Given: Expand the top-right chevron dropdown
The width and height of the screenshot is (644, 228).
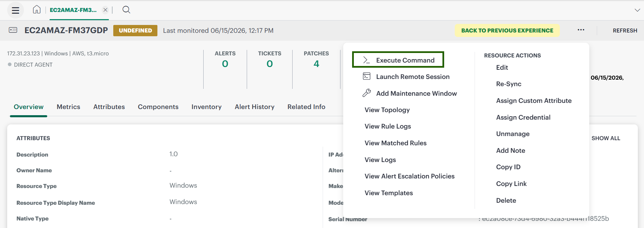Looking at the screenshot, I should click(637, 10).
